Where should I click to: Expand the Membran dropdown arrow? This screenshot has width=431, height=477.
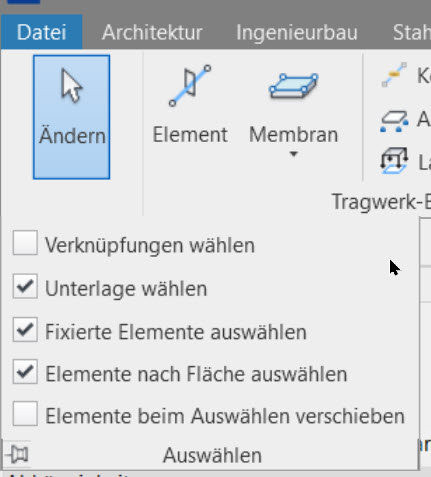click(x=293, y=154)
